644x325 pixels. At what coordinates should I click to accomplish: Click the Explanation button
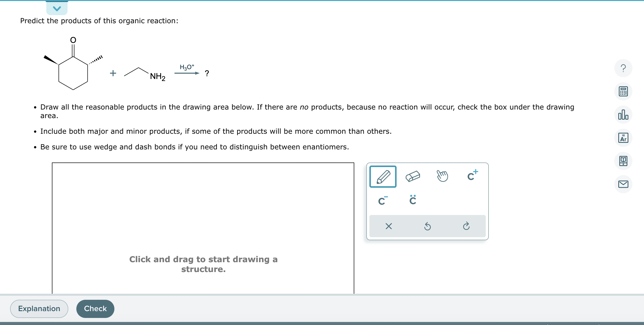pos(39,308)
